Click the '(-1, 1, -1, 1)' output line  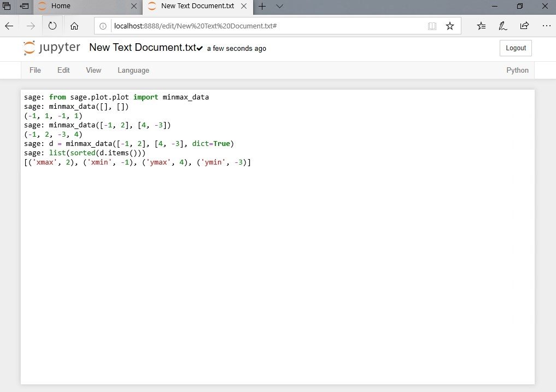tap(53, 116)
